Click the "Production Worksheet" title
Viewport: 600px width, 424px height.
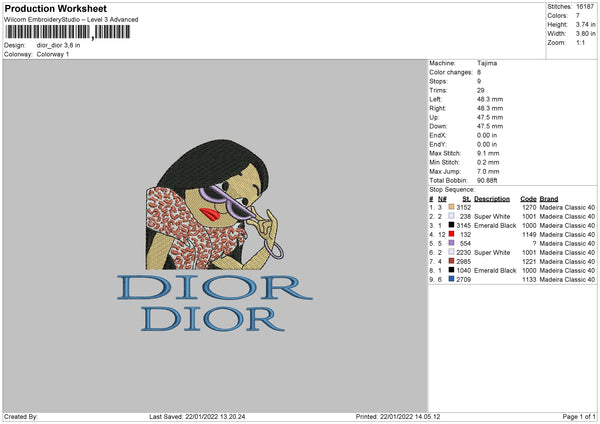pos(55,8)
